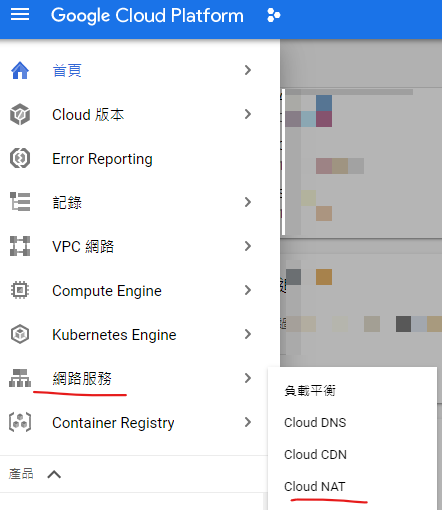Click the VPC 網路 network icon
Viewport: 442px width, 510px height.
tap(20, 246)
